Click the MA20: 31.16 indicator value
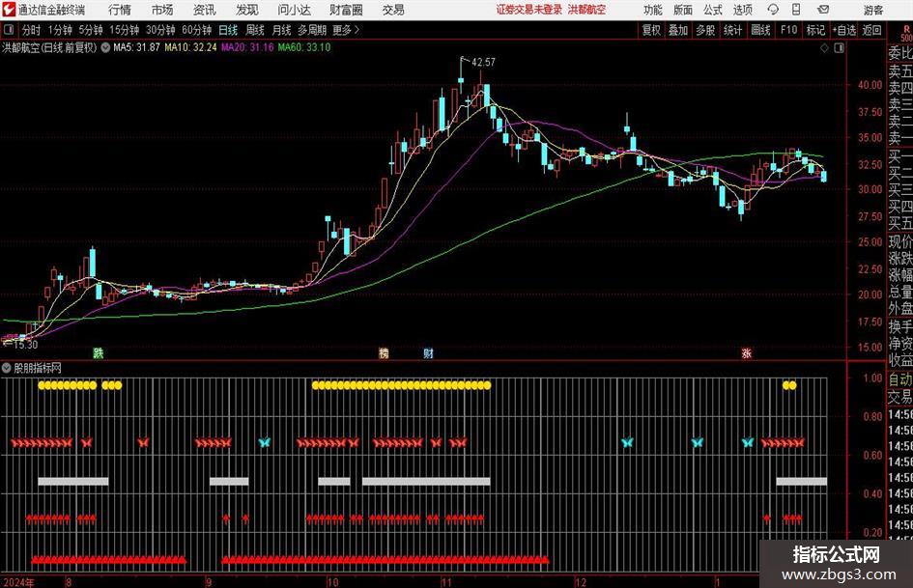The height and width of the screenshot is (588, 913). point(247,47)
